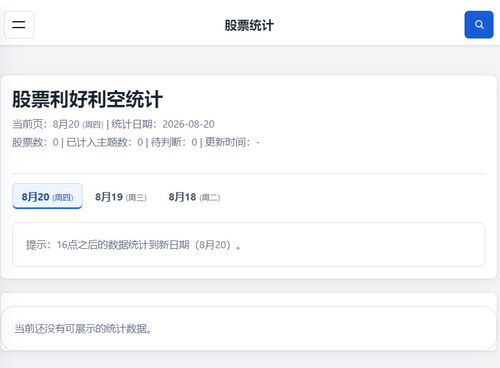Screen dimensions: 500x368
Task: Click the 当前还没有可展示的统计数据 message
Action: coord(83,329)
